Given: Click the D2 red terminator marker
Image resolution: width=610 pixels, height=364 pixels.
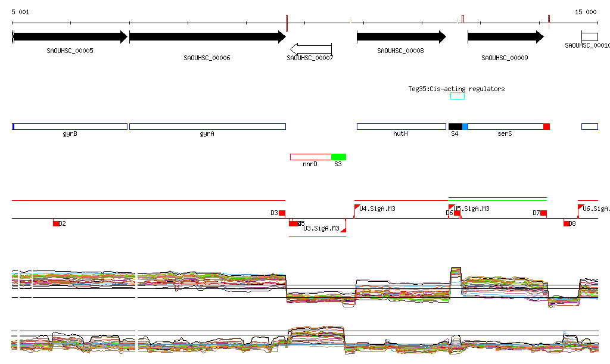Looking at the screenshot, I should click(56, 223).
